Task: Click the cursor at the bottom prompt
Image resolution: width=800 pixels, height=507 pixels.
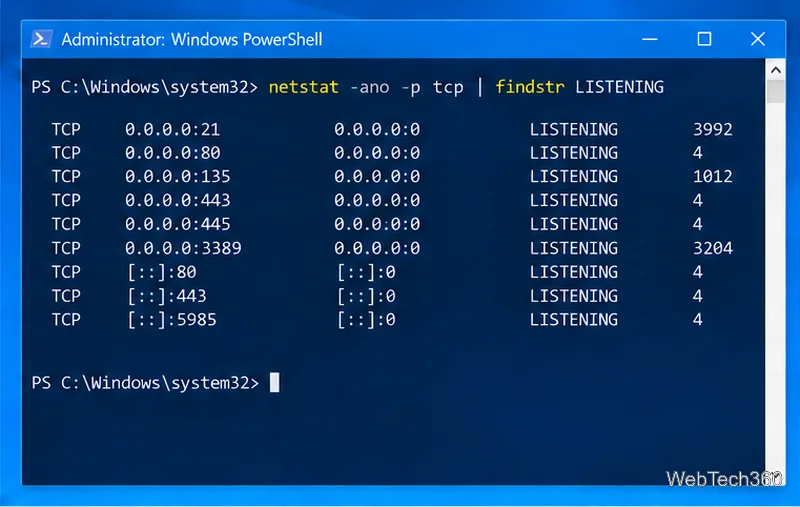Action: [274, 383]
